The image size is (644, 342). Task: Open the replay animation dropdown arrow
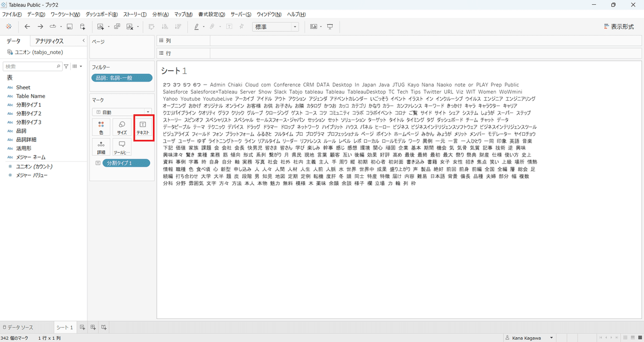pyautogui.click(x=61, y=27)
